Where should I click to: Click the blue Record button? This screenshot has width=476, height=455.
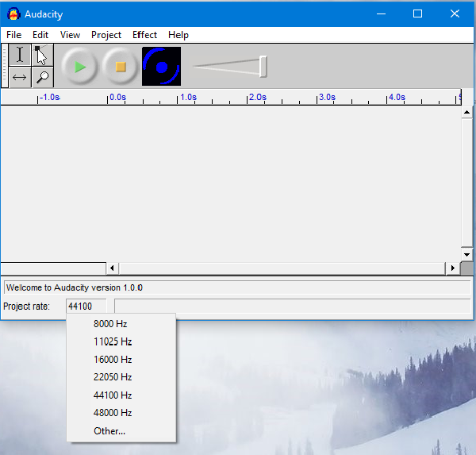[162, 67]
